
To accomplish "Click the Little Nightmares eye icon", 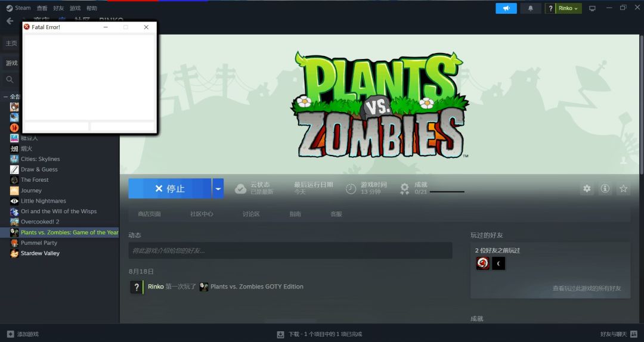I will coord(14,201).
